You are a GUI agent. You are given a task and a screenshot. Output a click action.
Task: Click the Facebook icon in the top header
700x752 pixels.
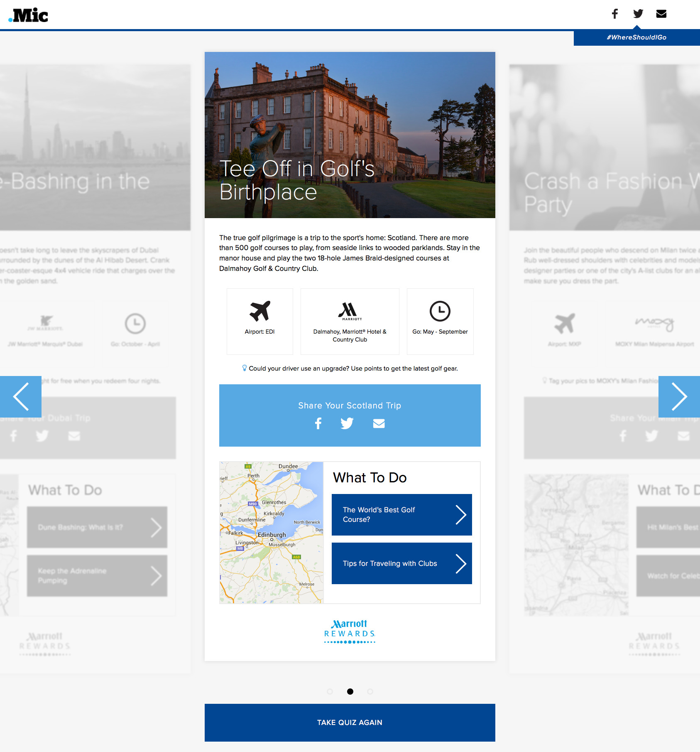point(614,14)
